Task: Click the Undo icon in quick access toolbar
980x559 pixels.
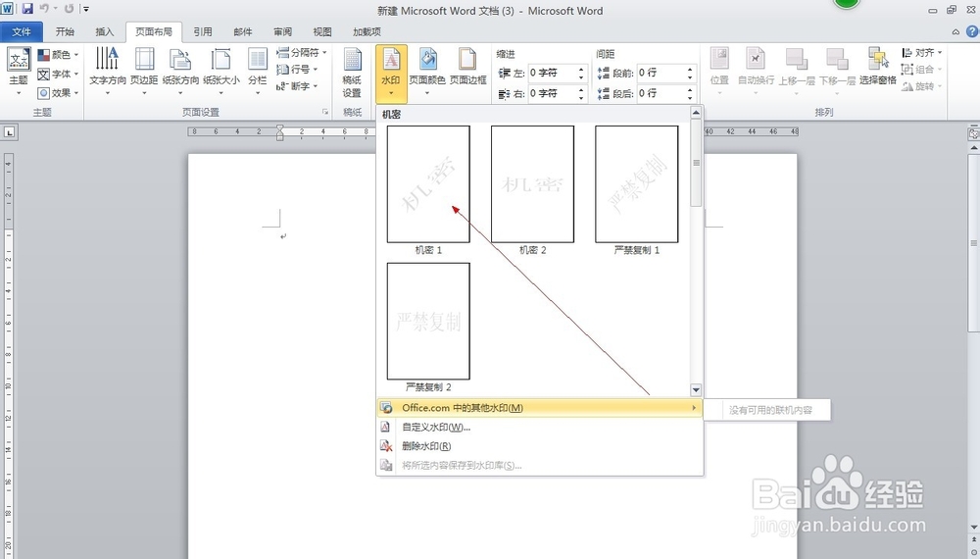Action: pos(44,10)
